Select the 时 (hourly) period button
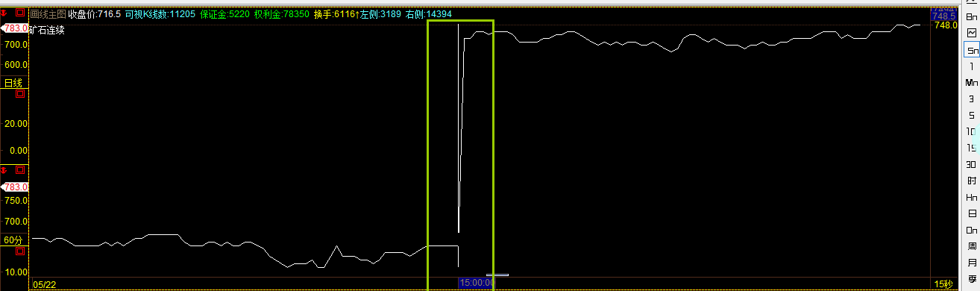 (971, 181)
